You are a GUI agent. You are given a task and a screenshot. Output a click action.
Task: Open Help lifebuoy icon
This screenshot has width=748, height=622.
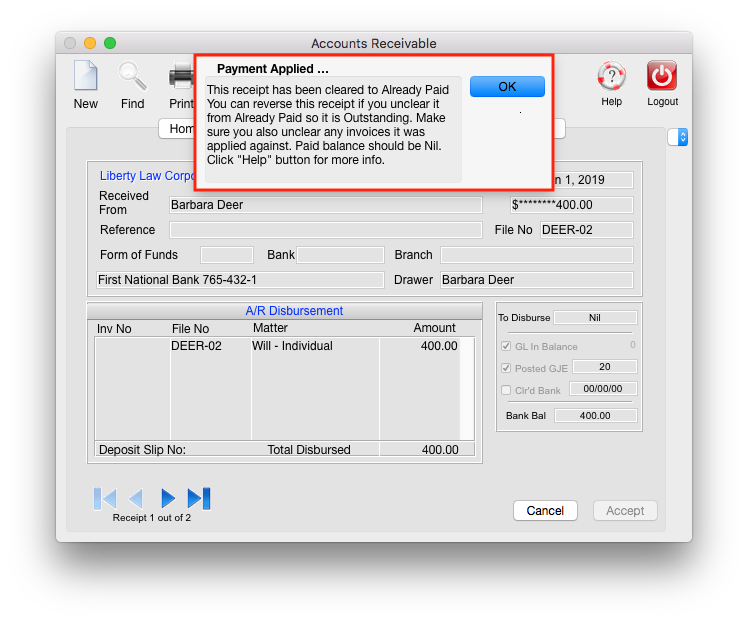click(x=611, y=77)
